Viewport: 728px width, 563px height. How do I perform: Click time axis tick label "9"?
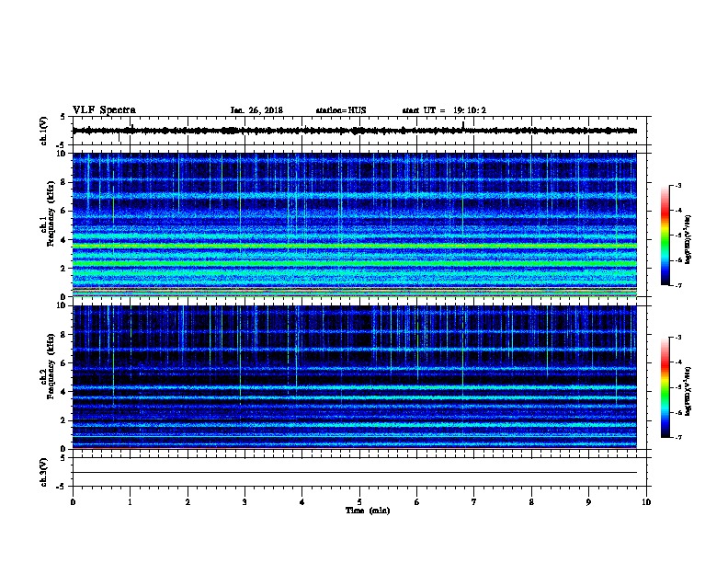[588, 502]
